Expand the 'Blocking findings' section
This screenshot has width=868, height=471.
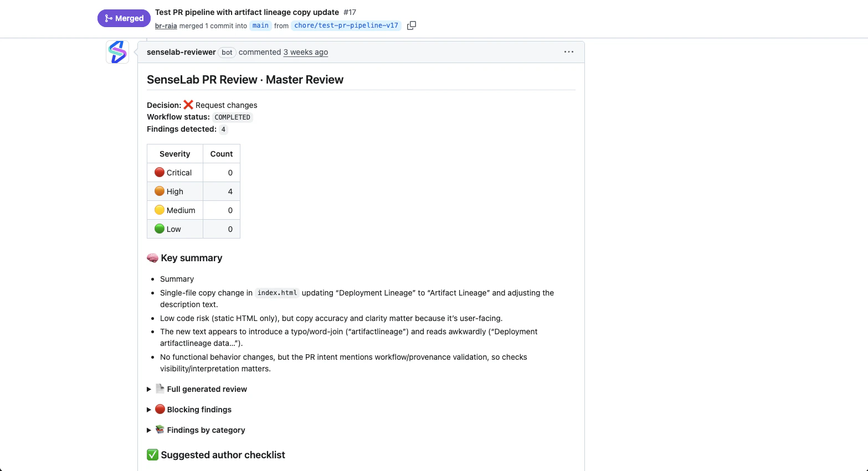189,410
